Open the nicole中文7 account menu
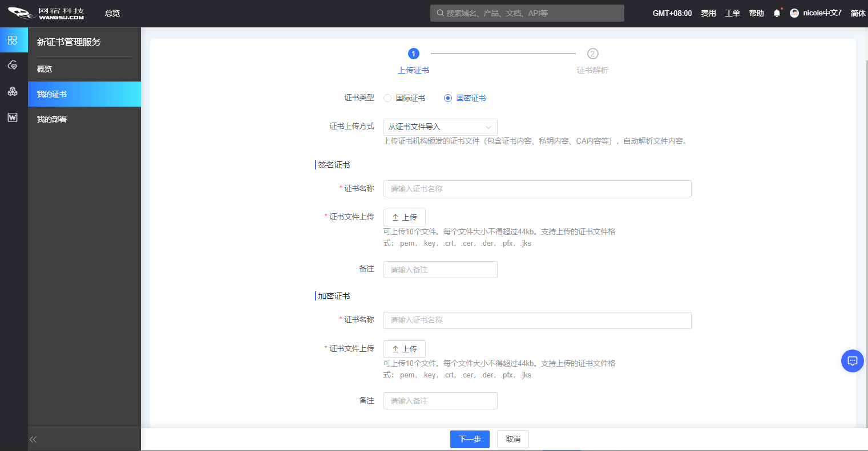The width and height of the screenshot is (868, 451). point(822,13)
